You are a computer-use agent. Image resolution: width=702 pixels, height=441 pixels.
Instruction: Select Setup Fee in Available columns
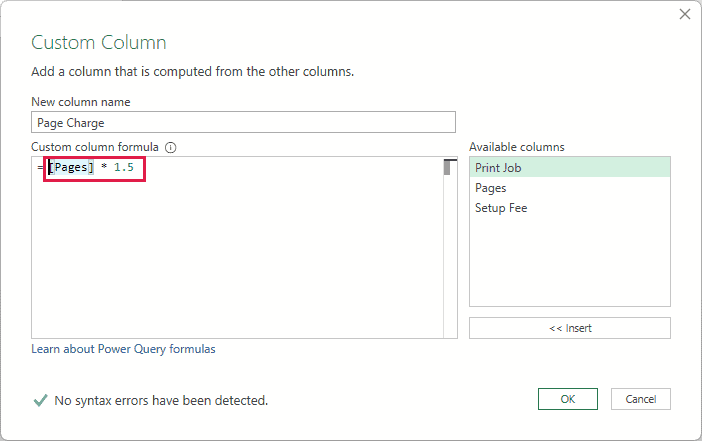[569, 208]
